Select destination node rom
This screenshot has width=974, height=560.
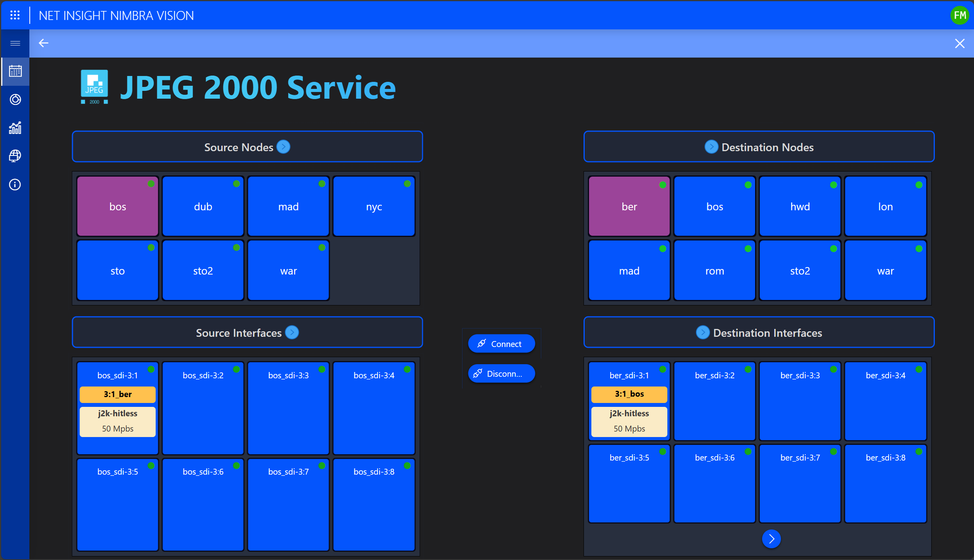click(714, 271)
